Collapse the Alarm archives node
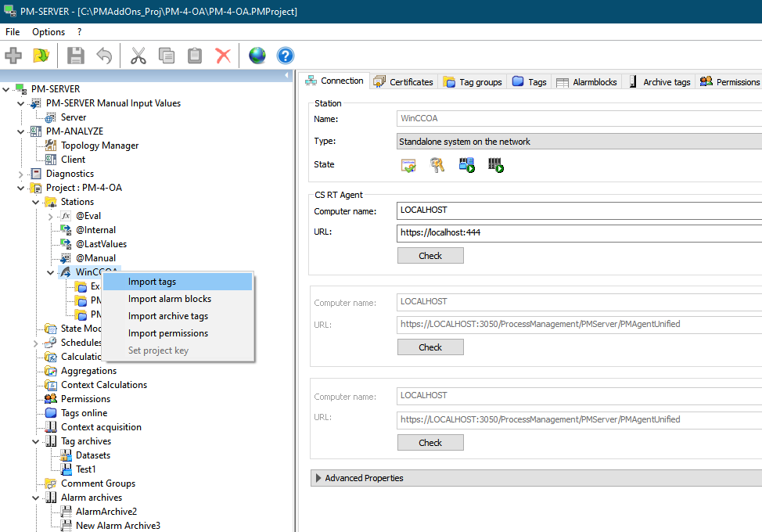 [x=35, y=498]
